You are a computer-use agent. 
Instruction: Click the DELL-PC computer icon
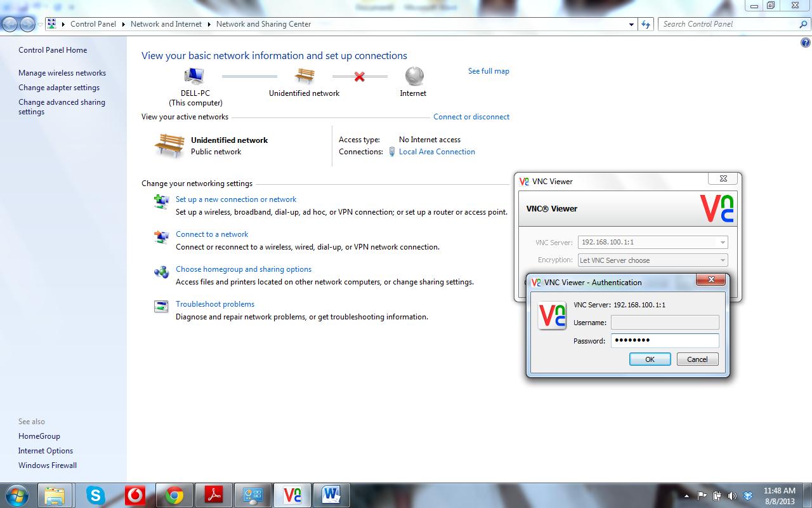[195, 76]
